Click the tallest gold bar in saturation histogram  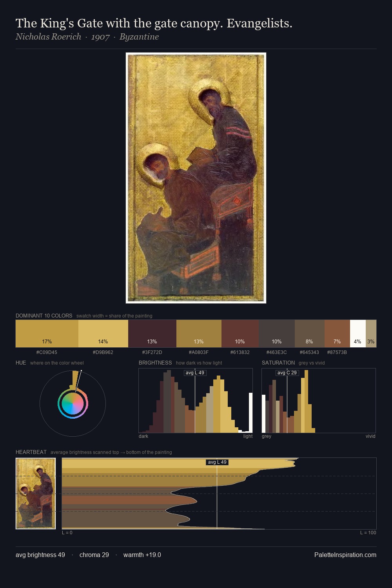tap(306, 401)
